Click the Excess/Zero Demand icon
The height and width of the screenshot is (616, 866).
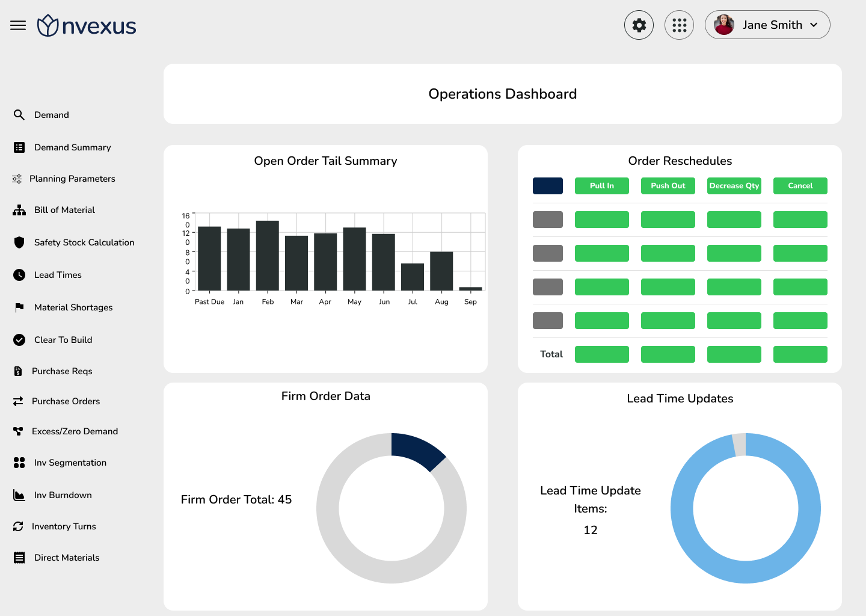(18, 431)
